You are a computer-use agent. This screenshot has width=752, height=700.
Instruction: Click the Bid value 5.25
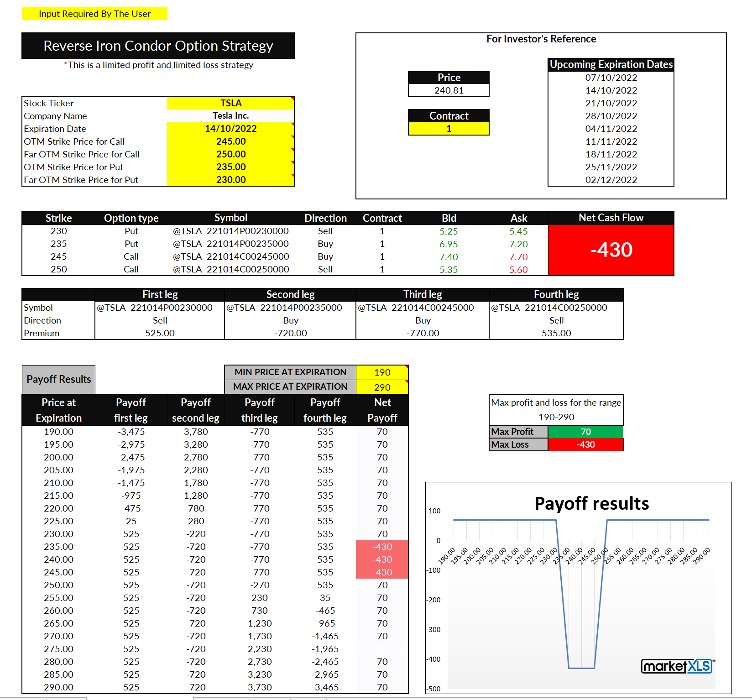449,231
